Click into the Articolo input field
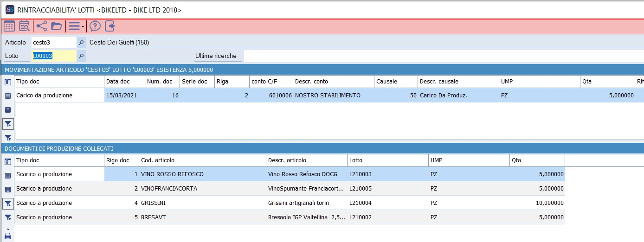The image size is (644, 242). 53,43
